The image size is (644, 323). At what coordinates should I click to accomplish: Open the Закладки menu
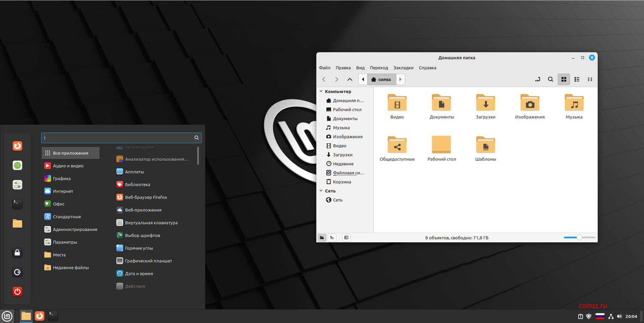pos(403,68)
